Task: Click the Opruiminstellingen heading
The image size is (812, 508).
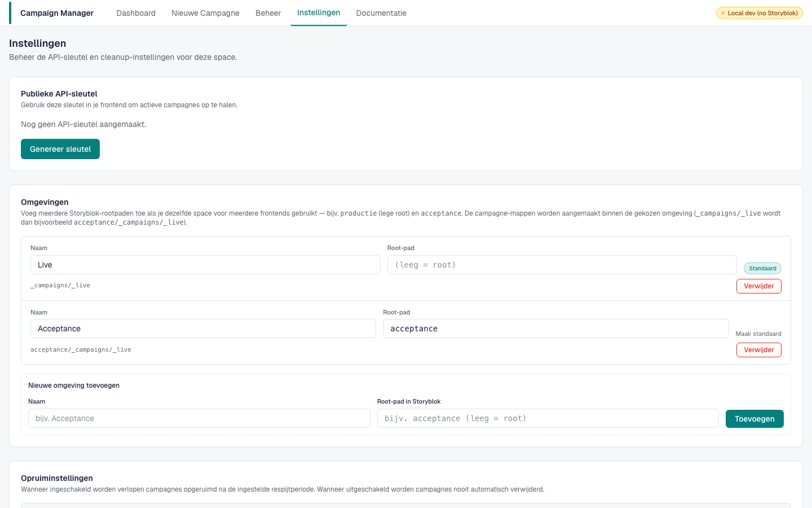Action: pyautogui.click(x=57, y=478)
